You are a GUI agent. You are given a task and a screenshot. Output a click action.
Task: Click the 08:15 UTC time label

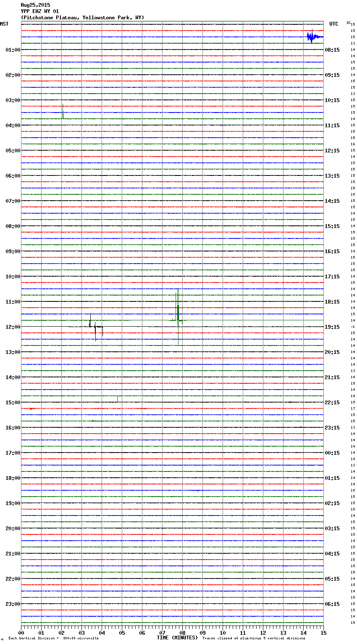tap(332, 50)
